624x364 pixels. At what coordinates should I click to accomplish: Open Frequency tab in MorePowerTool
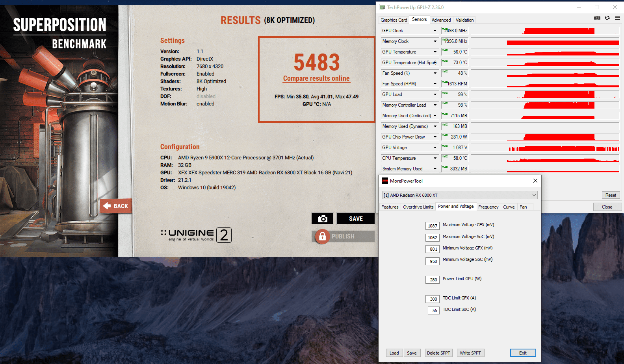tap(488, 207)
